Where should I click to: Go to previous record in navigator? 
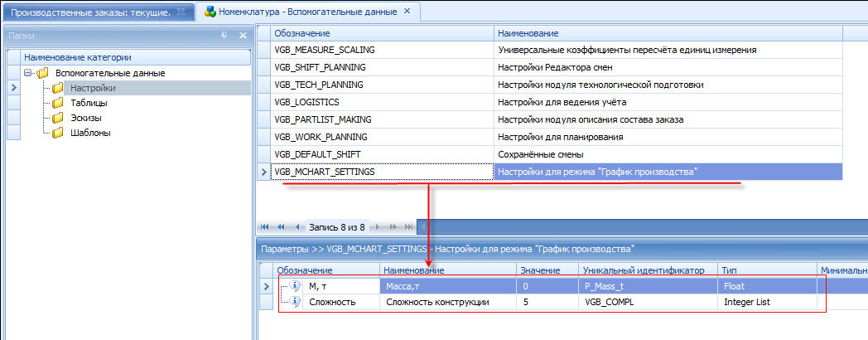click(x=297, y=226)
